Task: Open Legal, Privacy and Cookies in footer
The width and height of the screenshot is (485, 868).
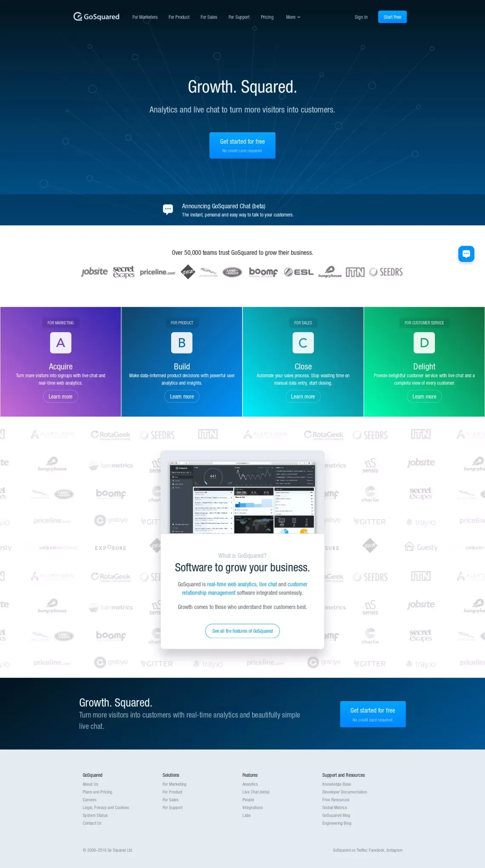Action: click(x=106, y=808)
